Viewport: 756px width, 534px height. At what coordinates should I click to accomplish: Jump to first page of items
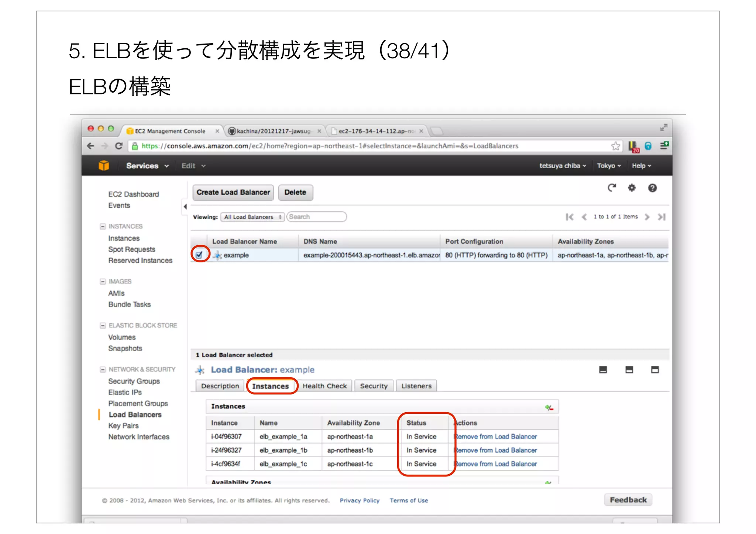click(570, 217)
